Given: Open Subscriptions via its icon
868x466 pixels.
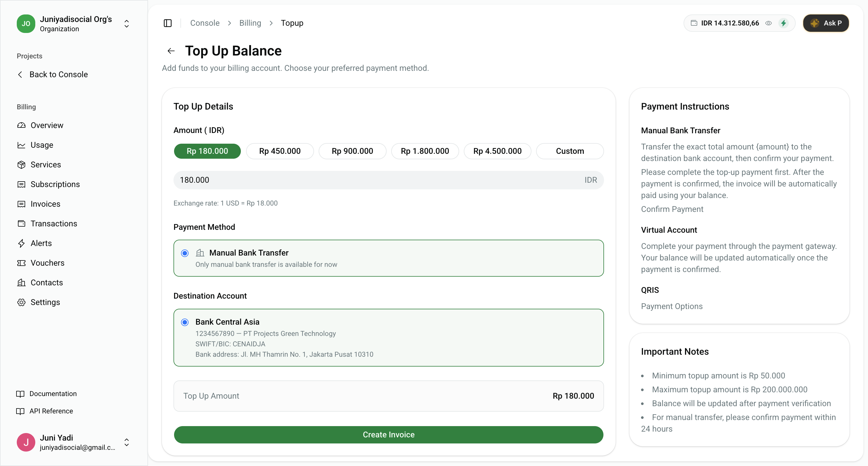Looking at the screenshot, I should point(21,184).
